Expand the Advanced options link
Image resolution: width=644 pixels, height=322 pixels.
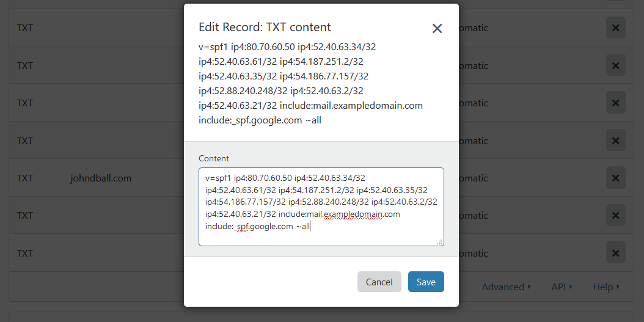coord(506,287)
